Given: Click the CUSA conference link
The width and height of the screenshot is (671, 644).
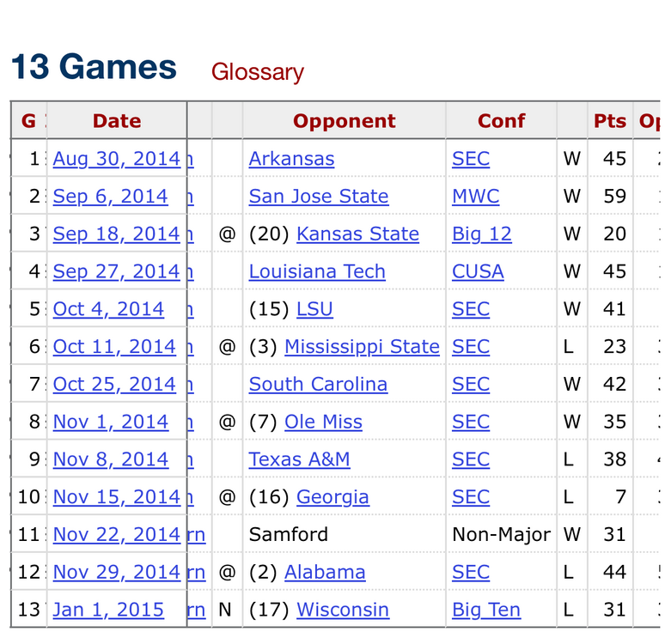Looking at the screenshot, I should click(x=478, y=272).
